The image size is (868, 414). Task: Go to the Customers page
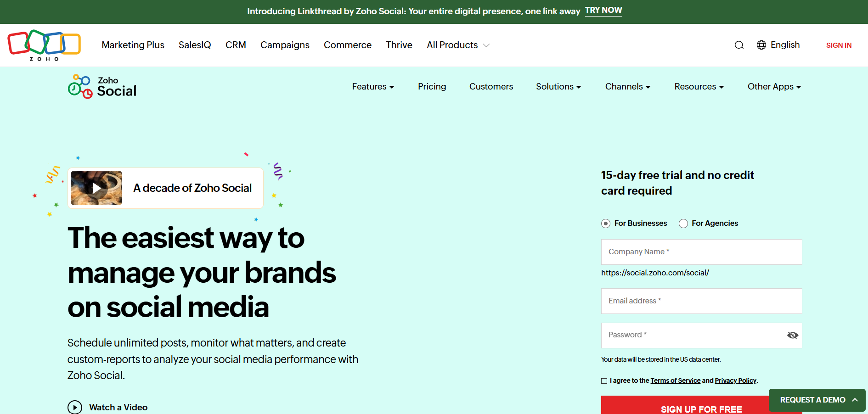[491, 87]
